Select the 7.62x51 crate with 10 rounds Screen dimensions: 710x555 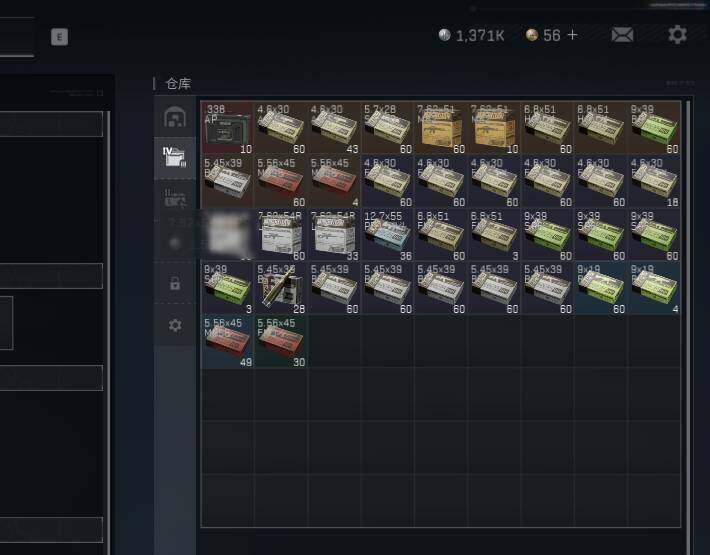(494, 128)
